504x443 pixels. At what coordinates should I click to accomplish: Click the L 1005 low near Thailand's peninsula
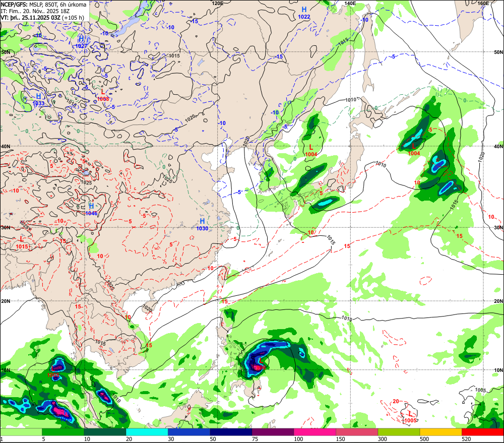(53, 371)
